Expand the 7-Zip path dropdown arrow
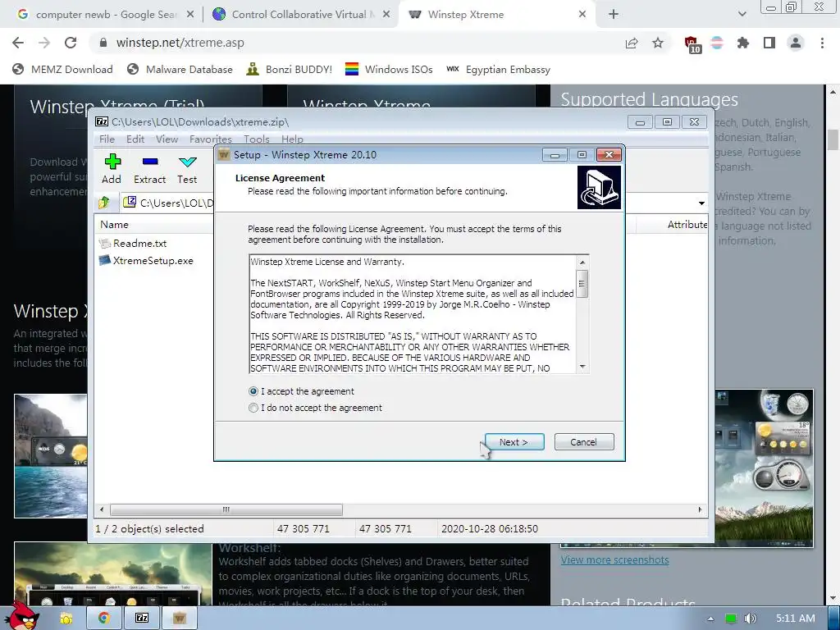 (x=701, y=203)
